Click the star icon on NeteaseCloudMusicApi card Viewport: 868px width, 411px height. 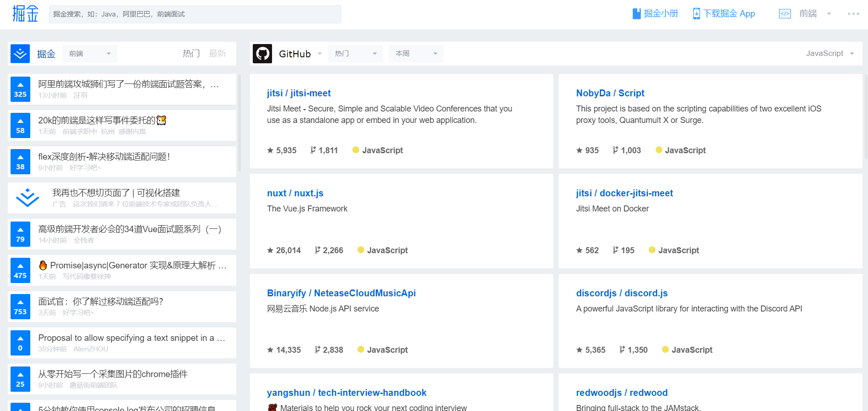click(x=270, y=350)
